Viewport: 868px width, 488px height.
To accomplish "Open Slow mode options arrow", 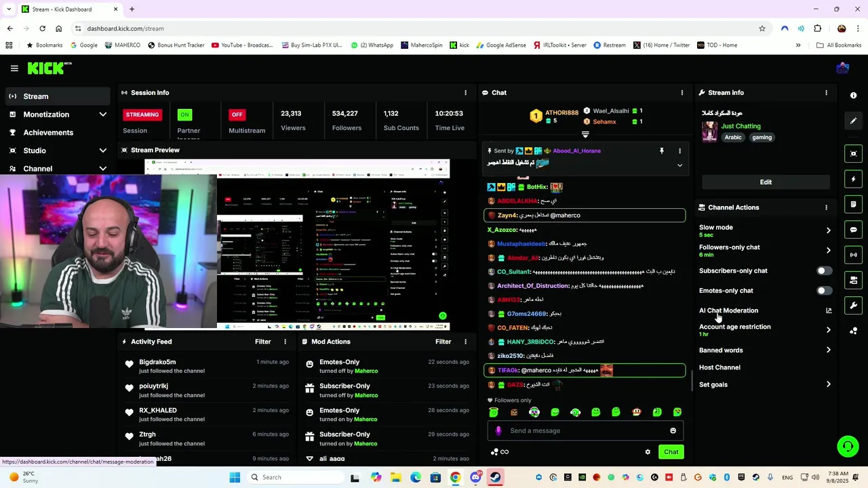I will pos(829,230).
